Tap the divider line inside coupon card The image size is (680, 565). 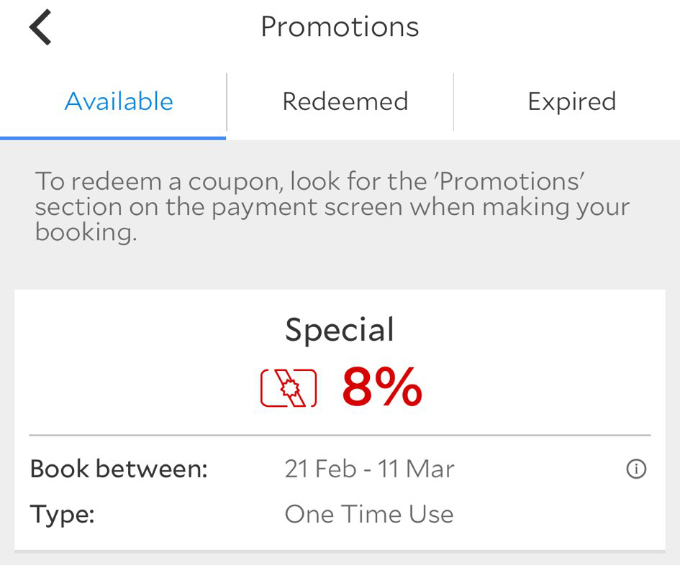pos(340,434)
